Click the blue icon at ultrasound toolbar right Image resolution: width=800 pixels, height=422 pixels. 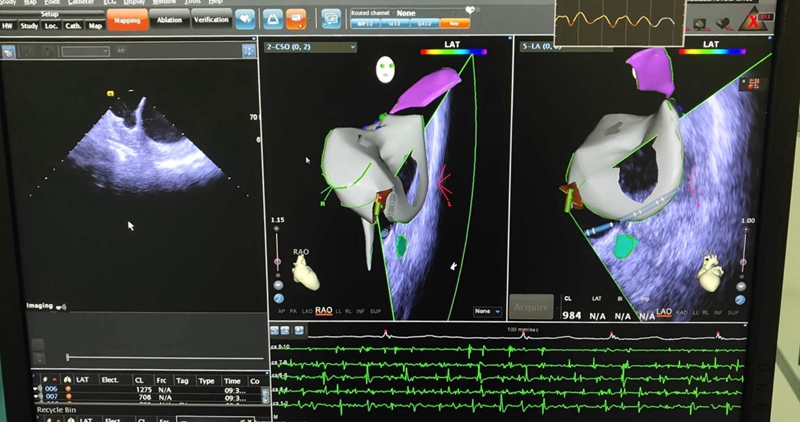tap(249, 51)
